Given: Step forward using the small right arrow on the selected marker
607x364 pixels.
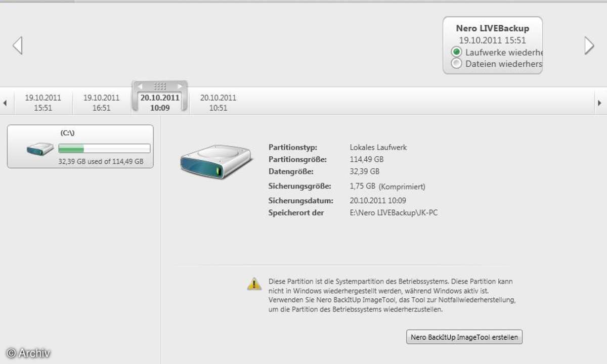Looking at the screenshot, I should click(179, 86).
